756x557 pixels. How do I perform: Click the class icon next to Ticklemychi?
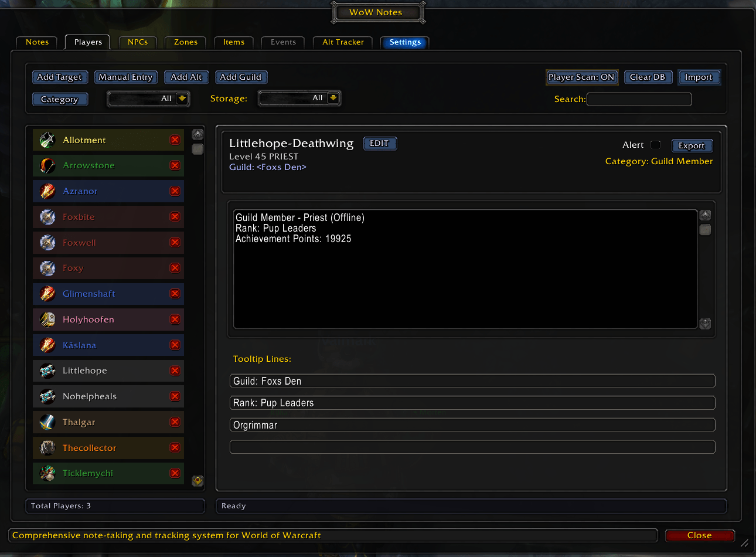point(47,473)
